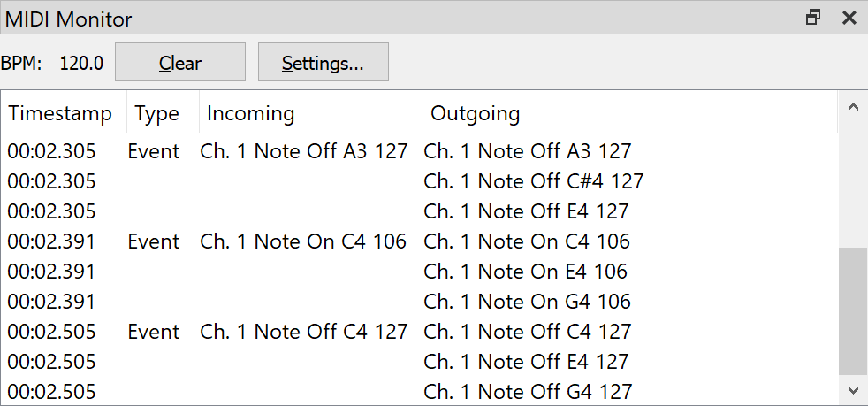868x406 pixels.
Task: Select incoming Note On C4 106 entry
Action: click(x=303, y=241)
